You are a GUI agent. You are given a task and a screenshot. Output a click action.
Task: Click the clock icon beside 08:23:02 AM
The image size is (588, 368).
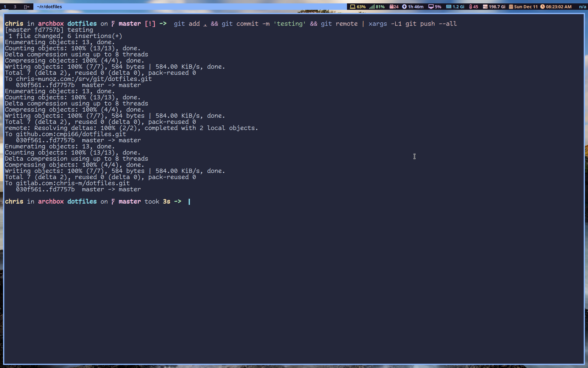(x=542, y=7)
